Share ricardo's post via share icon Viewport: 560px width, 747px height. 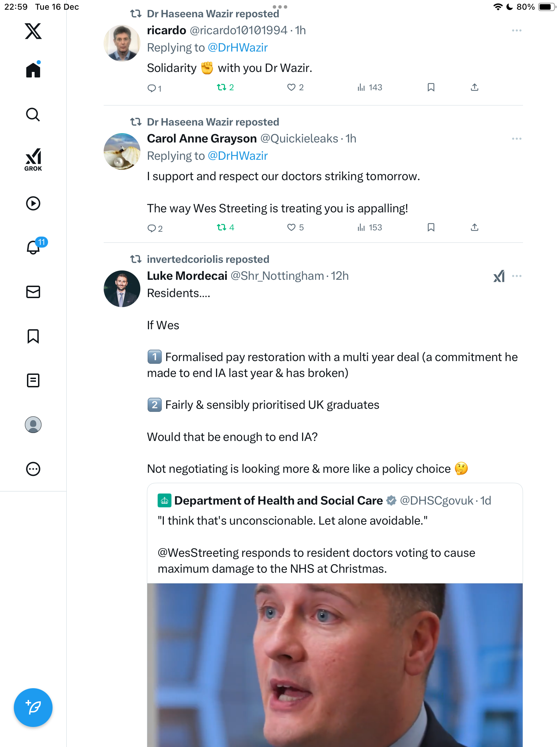[475, 87]
